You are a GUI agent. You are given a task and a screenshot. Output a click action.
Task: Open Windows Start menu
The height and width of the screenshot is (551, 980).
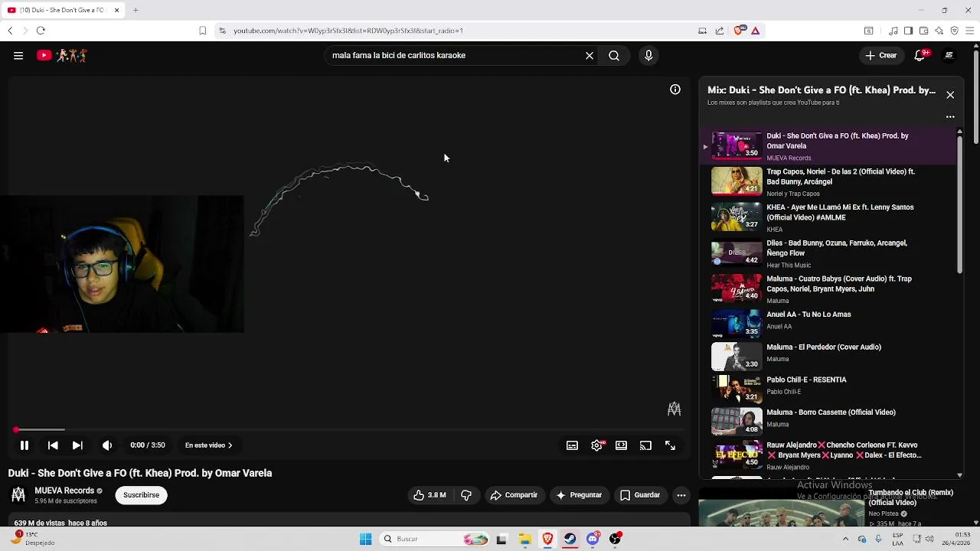click(365, 539)
